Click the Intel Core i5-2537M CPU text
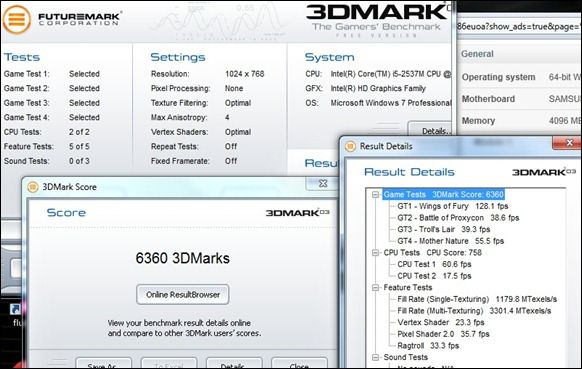The image size is (582, 369). point(391,74)
